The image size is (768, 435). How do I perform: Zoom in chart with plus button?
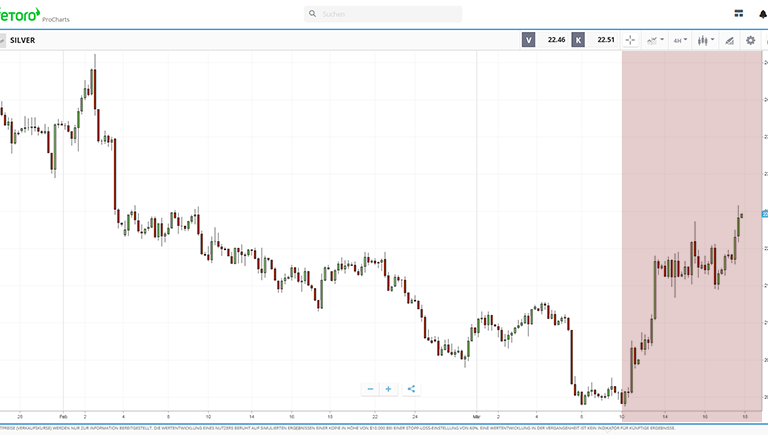coord(389,388)
